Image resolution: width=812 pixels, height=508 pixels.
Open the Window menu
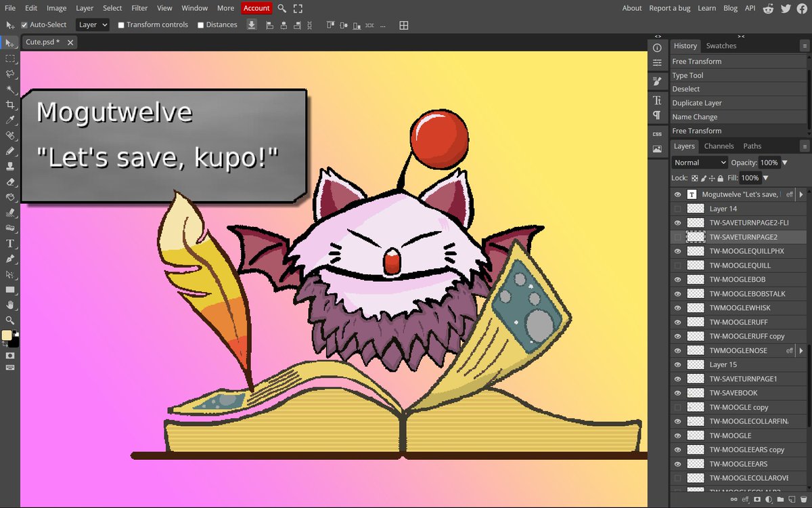click(195, 8)
